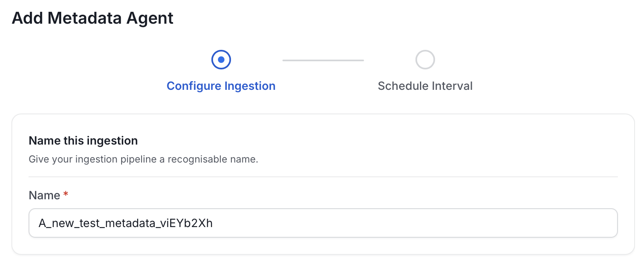Click the Add Metadata Agent page title
644x263 pixels.
pyautogui.click(x=93, y=18)
